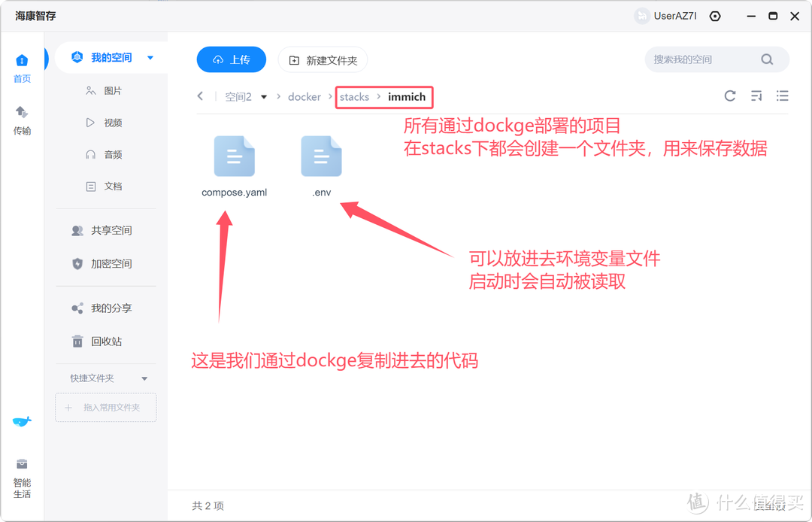Click the back navigation arrow

pos(200,96)
